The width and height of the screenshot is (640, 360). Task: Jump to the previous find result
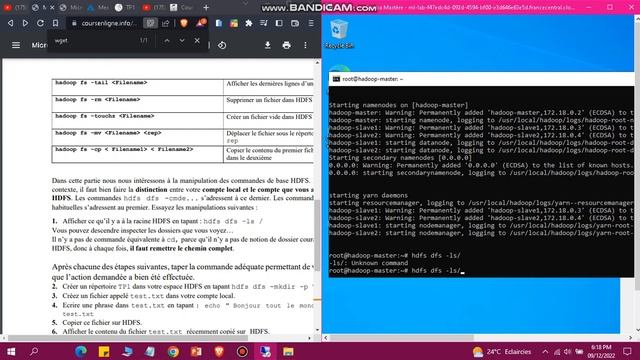point(167,40)
